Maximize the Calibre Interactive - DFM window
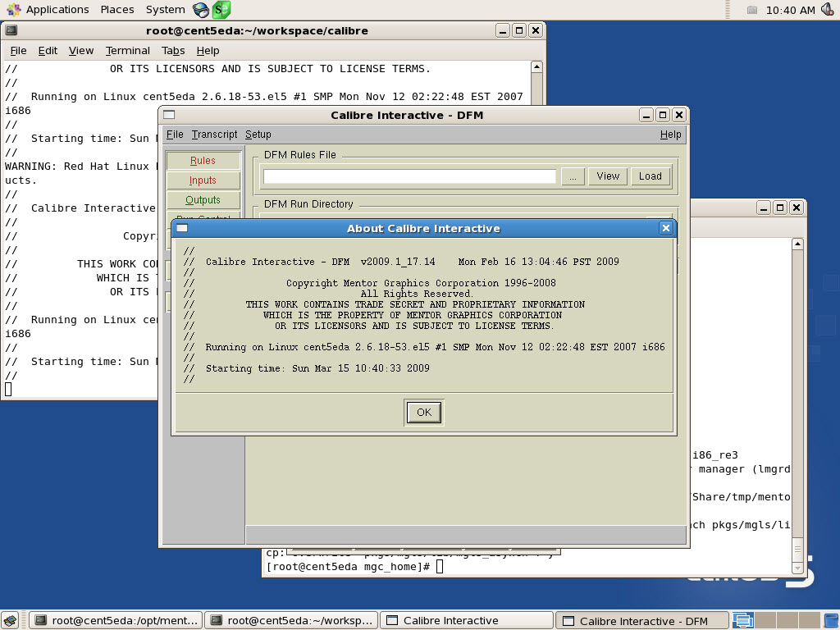Screen dimensions: 840x630 click(x=663, y=115)
